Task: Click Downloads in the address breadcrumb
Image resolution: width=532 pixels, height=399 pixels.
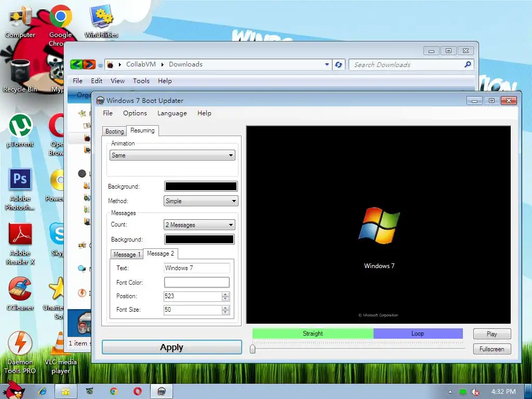Action: [x=185, y=64]
